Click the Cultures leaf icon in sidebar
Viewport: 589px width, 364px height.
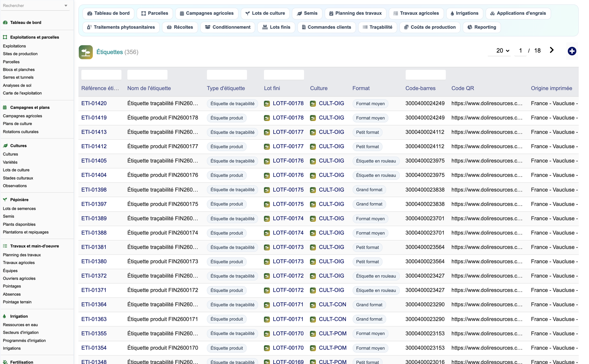pos(5,146)
